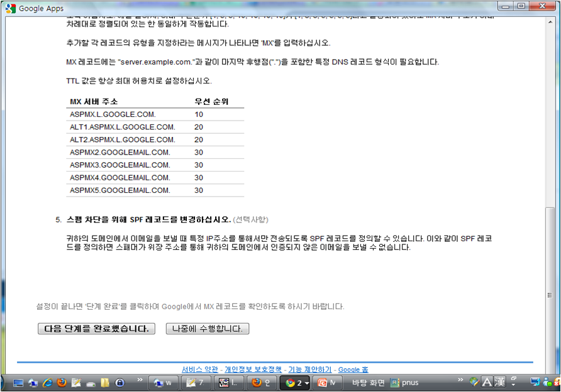Image resolution: width=561 pixels, height=392 pixels.
Task: Click the 바탕 화면 desktop toolbar label
Action: [x=368, y=383]
